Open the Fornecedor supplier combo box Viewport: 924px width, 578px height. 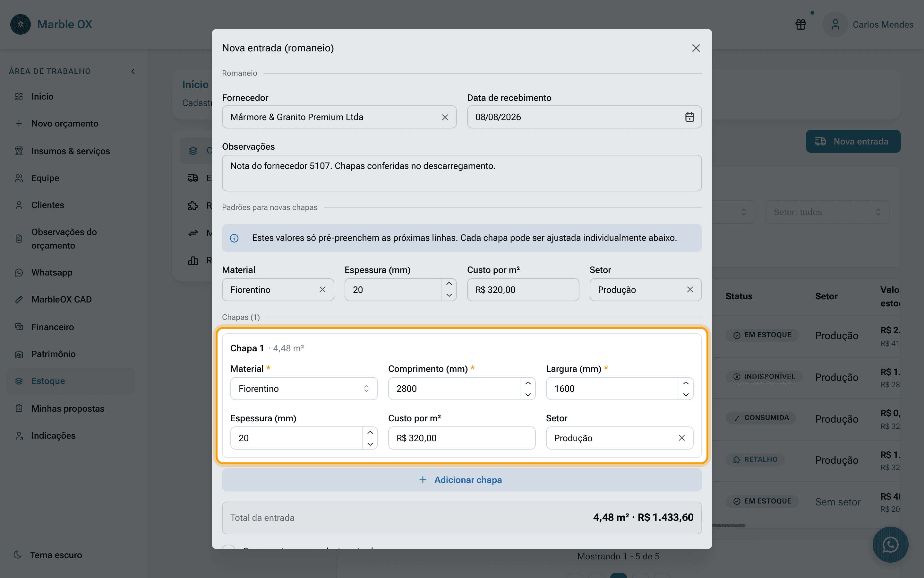click(339, 117)
